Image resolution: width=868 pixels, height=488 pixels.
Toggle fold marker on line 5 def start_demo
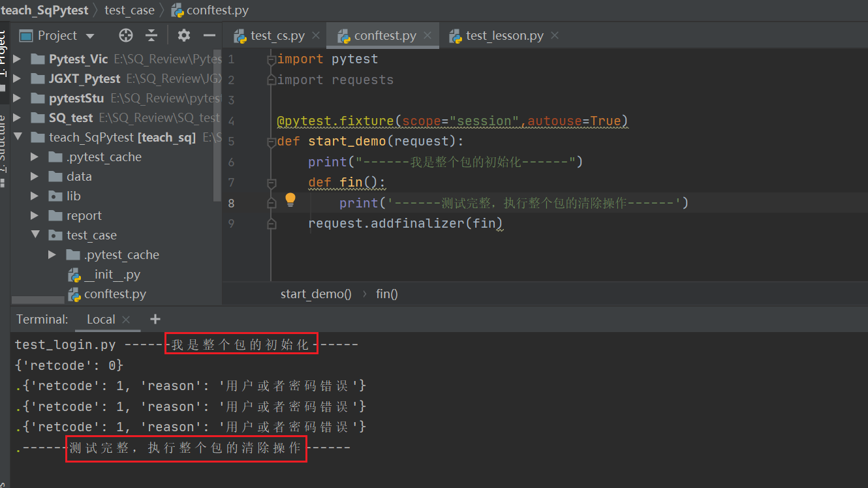point(271,142)
